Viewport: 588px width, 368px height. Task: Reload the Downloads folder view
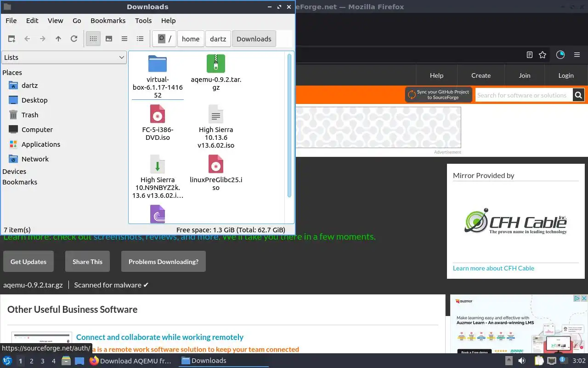(x=74, y=39)
